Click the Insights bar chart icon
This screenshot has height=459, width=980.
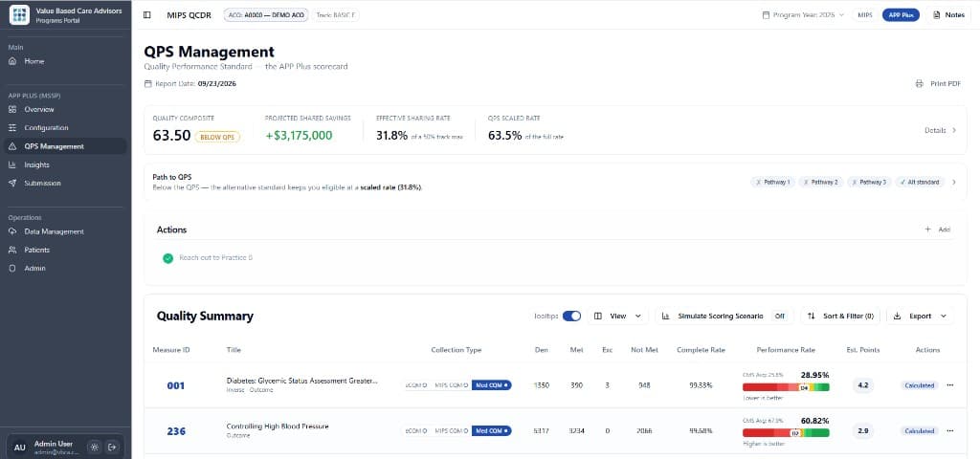coord(12,164)
